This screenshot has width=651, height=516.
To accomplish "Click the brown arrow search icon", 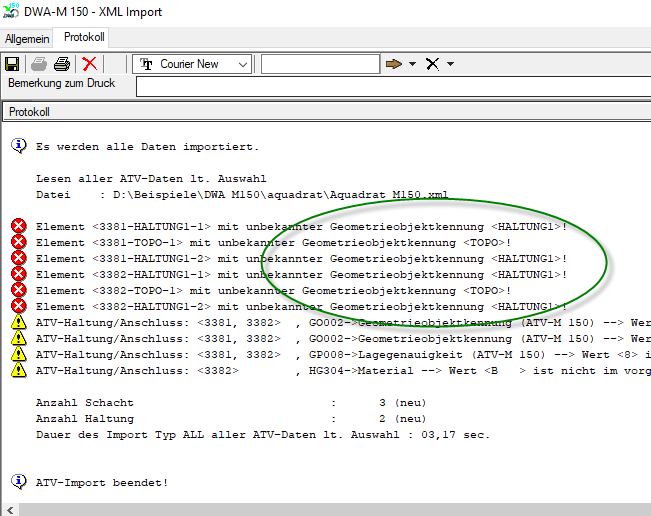I will coord(394,64).
